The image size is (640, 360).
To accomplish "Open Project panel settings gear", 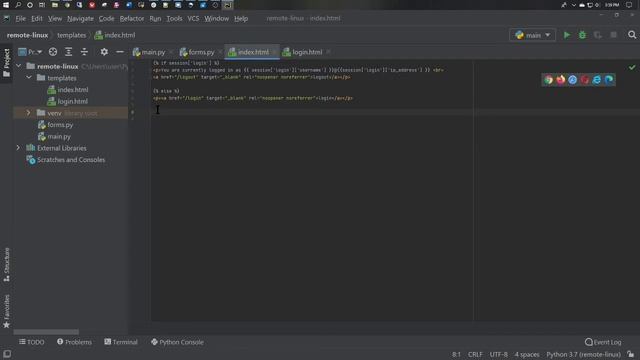I will (x=104, y=52).
